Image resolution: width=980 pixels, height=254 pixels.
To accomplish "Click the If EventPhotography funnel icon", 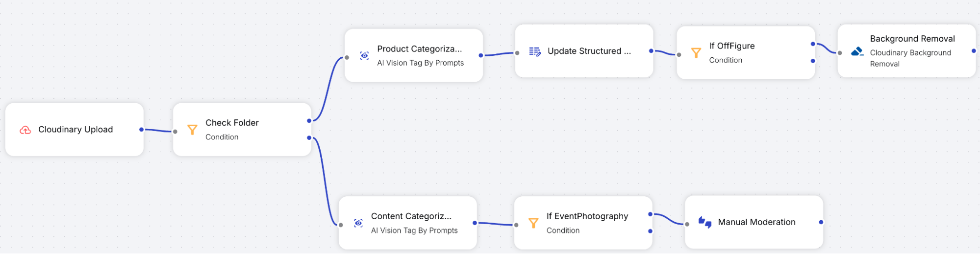I will pyautogui.click(x=533, y=223).
